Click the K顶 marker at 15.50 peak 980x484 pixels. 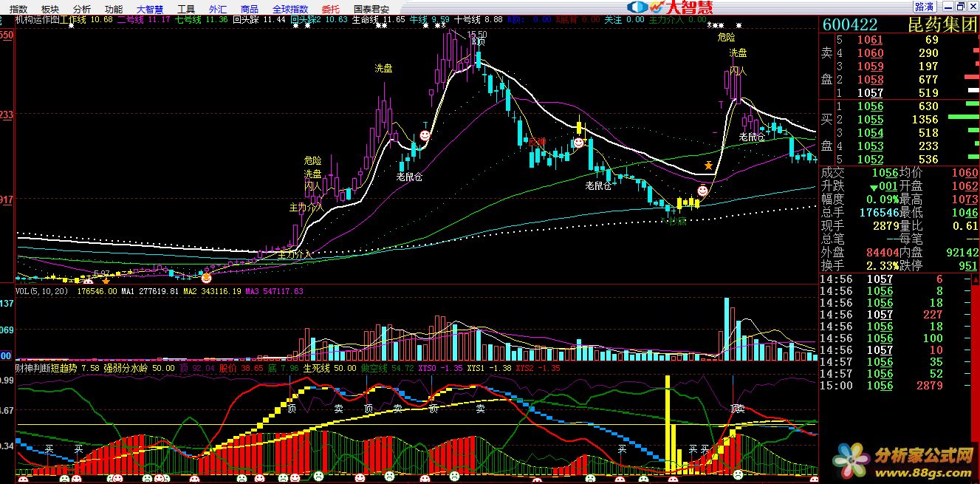[x=479, y=41]
